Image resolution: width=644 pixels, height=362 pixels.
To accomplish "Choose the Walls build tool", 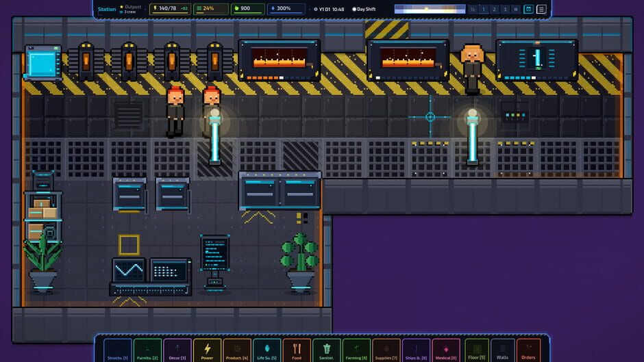I will pyautogui.click(x=502, y=350).
